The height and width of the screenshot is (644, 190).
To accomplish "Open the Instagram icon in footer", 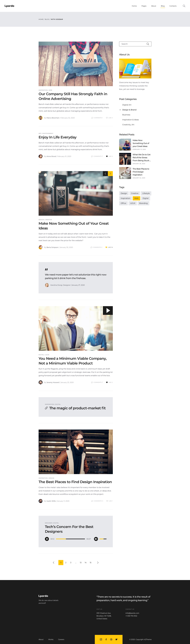I will click(101, 639).
